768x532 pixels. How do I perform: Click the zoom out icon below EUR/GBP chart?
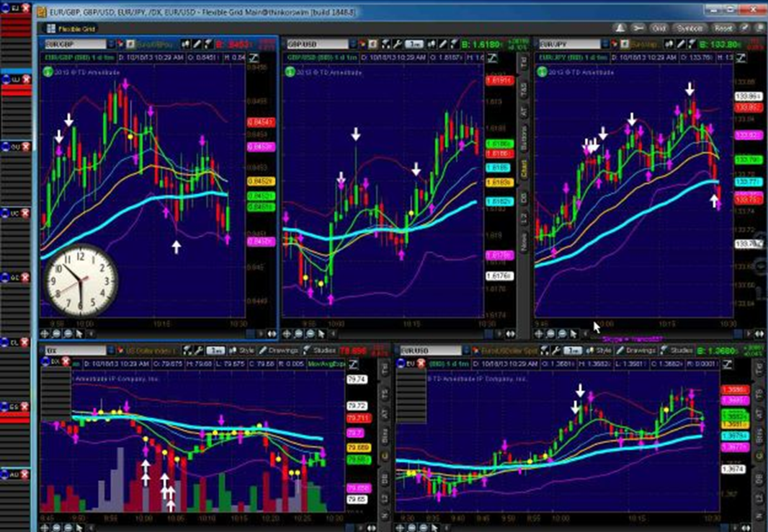click(67, 334)
